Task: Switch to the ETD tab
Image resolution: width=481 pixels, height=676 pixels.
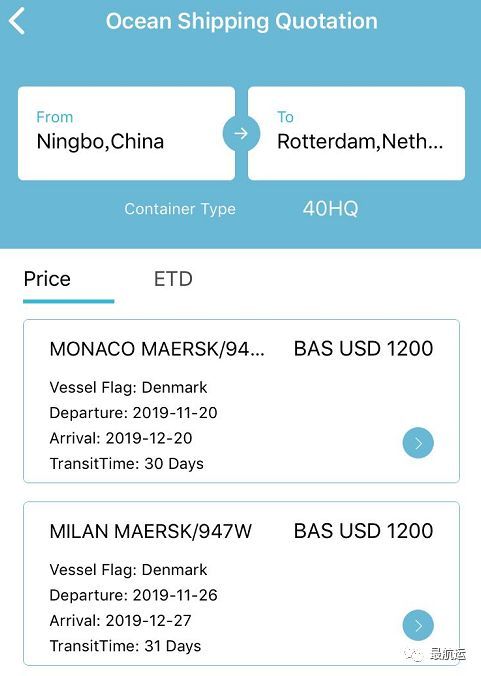Action: (173, 279)
